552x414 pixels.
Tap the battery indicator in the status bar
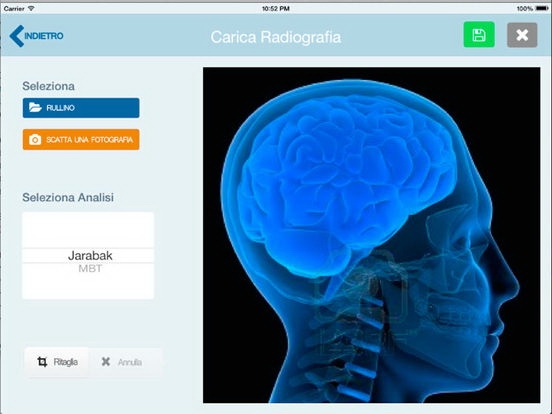pyautogui.click(x=542, y=8)
